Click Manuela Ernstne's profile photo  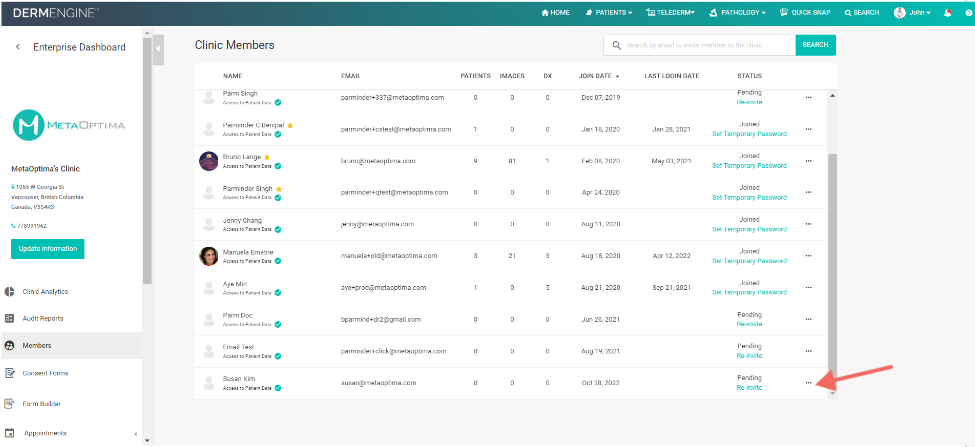pyautogui.click(x=208, y=256)
